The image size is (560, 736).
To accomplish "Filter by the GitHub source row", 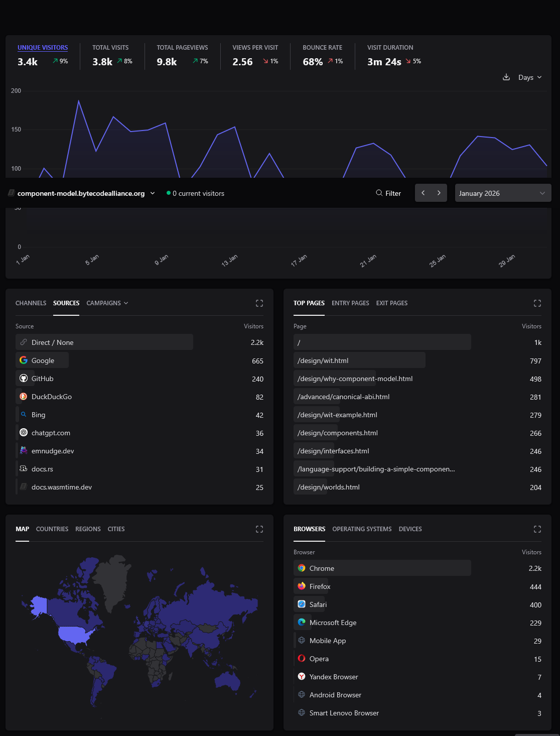I will (42, 379).
